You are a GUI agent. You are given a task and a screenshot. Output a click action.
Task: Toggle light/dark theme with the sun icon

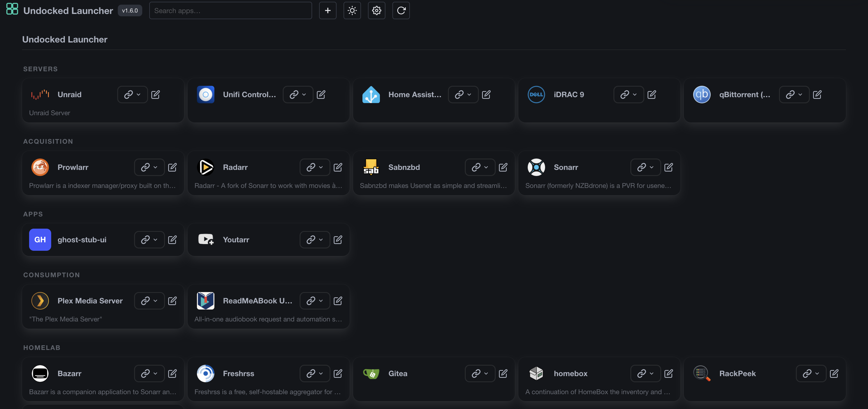click(x=352, y=10)
